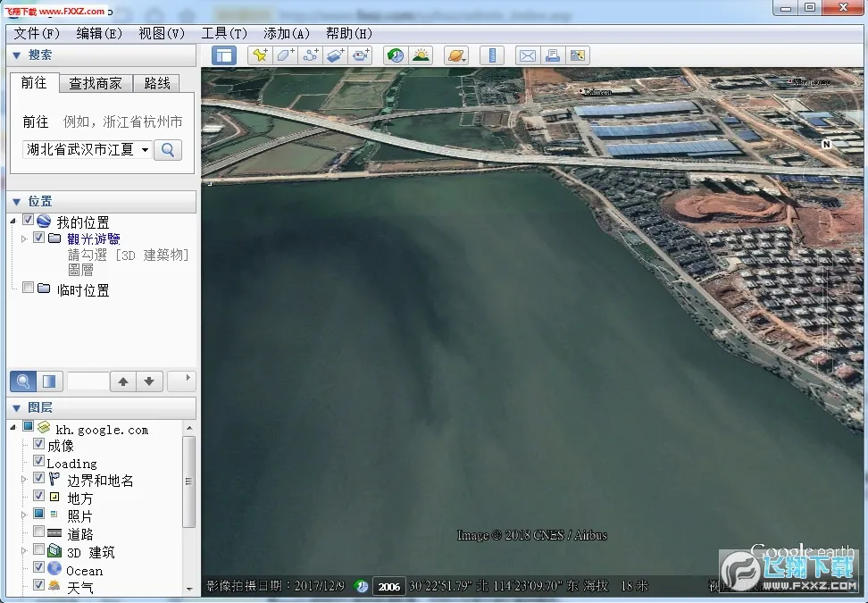Email the view with the envelope icon
This screenshot has height=603, width=868.
(x=528, y=55)
